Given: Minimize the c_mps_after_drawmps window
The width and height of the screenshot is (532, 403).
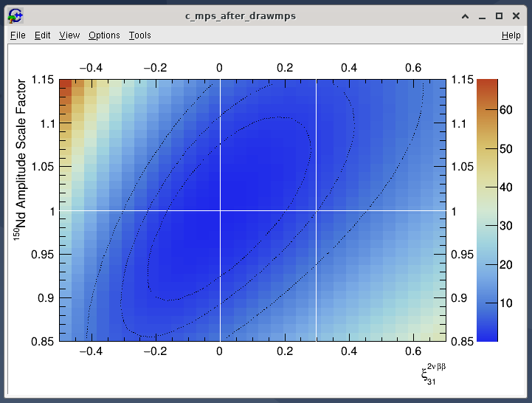Looking at the screenshot, I should (482, 16).
